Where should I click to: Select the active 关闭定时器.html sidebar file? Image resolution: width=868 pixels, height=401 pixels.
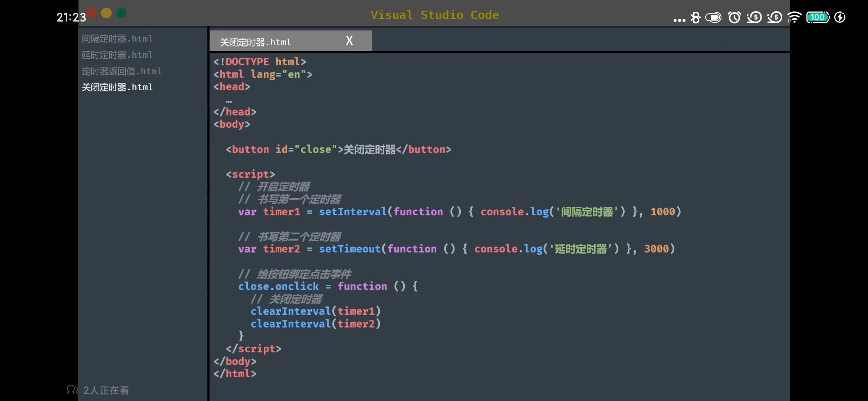[117, 87]
